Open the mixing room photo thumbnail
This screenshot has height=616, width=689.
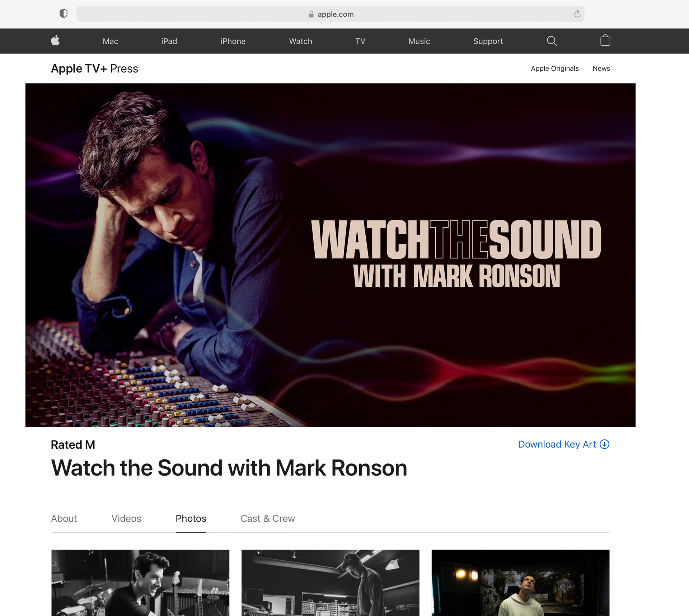pyautogui.click(x=330, y=583)
